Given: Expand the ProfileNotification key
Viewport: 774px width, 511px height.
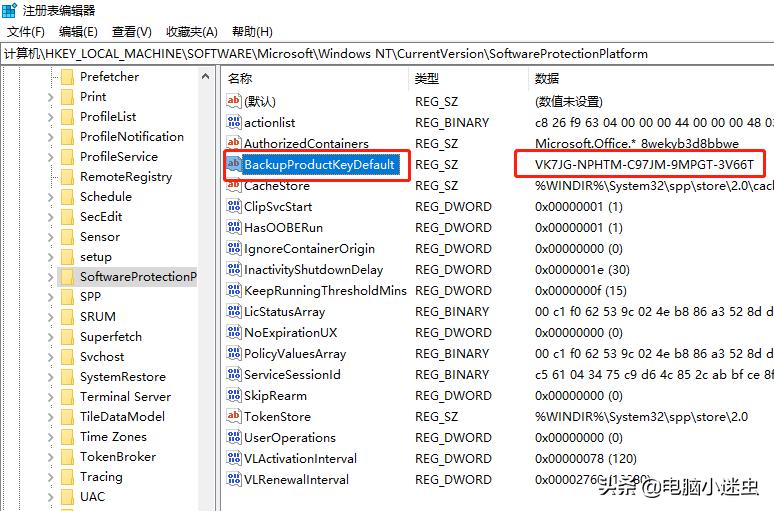Looking at the screenshot, I should [50, 137].
